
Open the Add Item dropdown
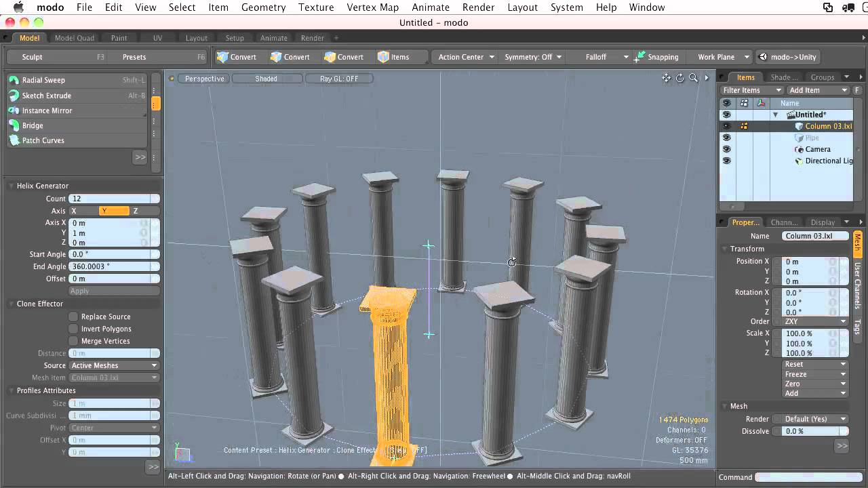point(818,90)
